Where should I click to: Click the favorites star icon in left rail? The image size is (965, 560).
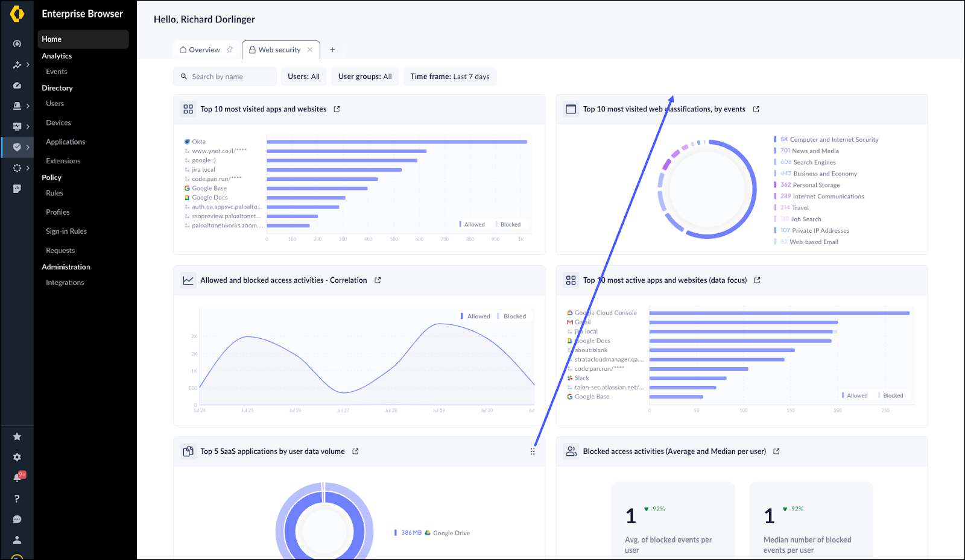(x=17, y=436)
